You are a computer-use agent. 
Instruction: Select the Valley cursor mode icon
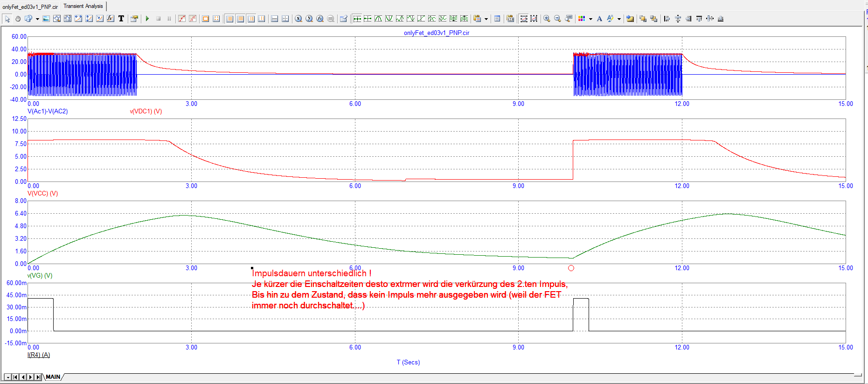(x=389, y=19)
